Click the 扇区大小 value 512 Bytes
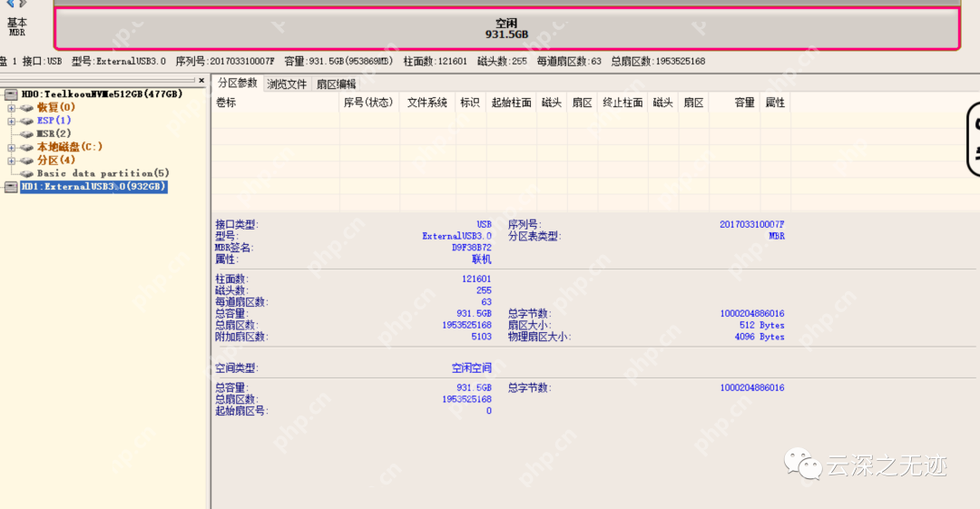Screen dimensions: 980x509 (762, 325)
